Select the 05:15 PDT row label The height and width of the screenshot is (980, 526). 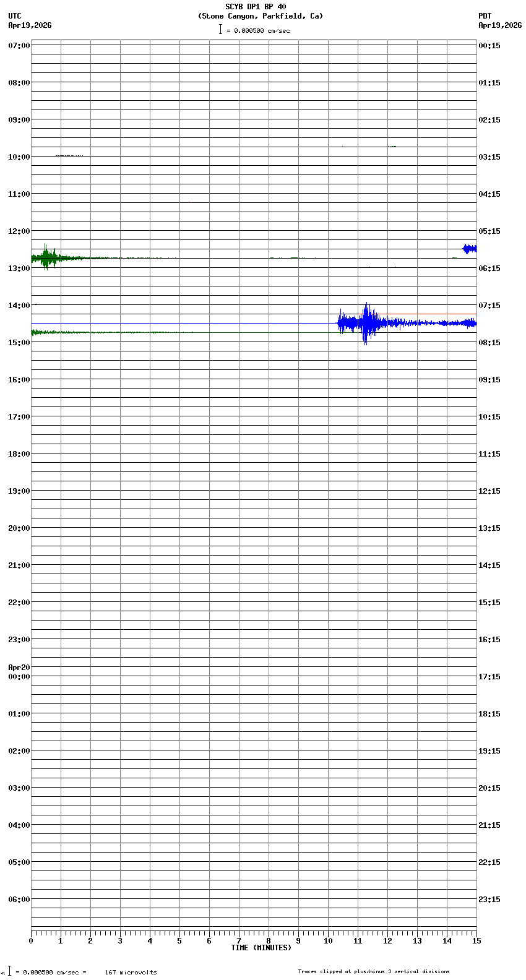(x=489, y=231)
